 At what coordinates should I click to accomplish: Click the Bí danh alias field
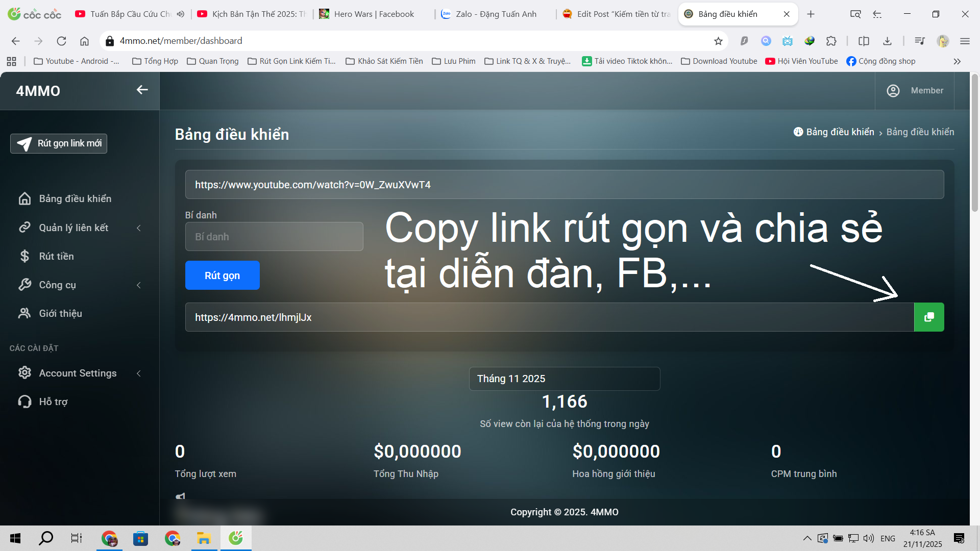pyautogui.click(x=274, y=236)
